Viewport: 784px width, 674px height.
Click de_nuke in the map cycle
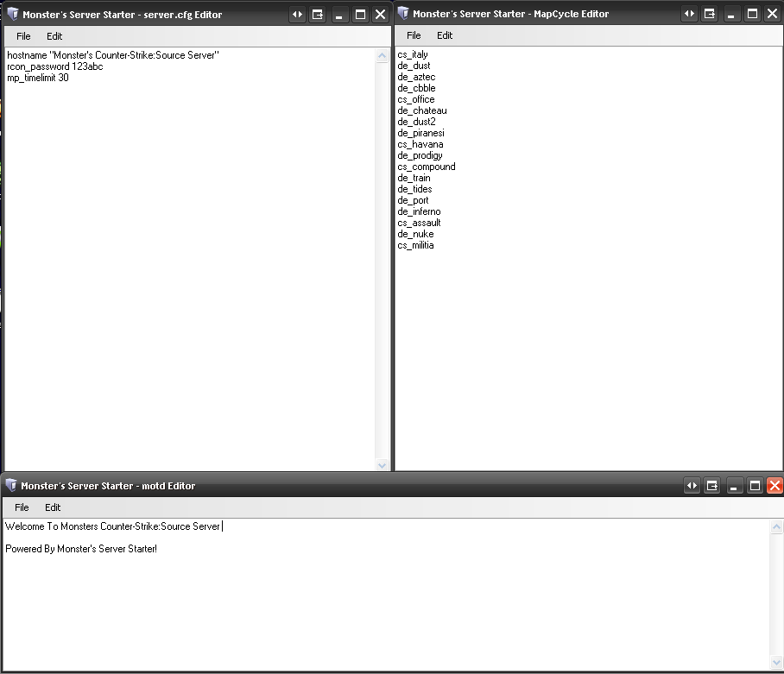tap(415, 235)
